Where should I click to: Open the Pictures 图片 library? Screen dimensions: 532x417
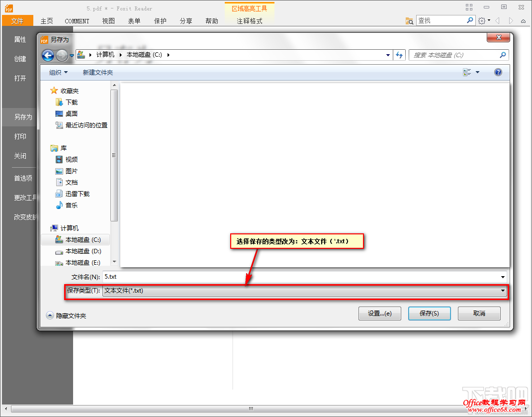(67, 171)
